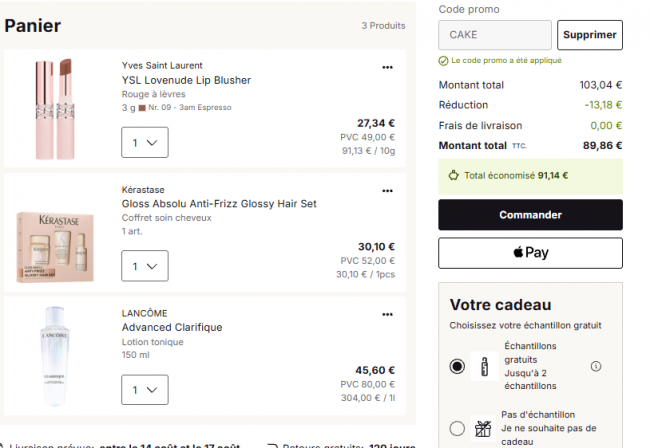The image size is (650, 448).
Task: Open quantity dropdown for YSL Lip Blusher
Action: [x=145, y=143]
